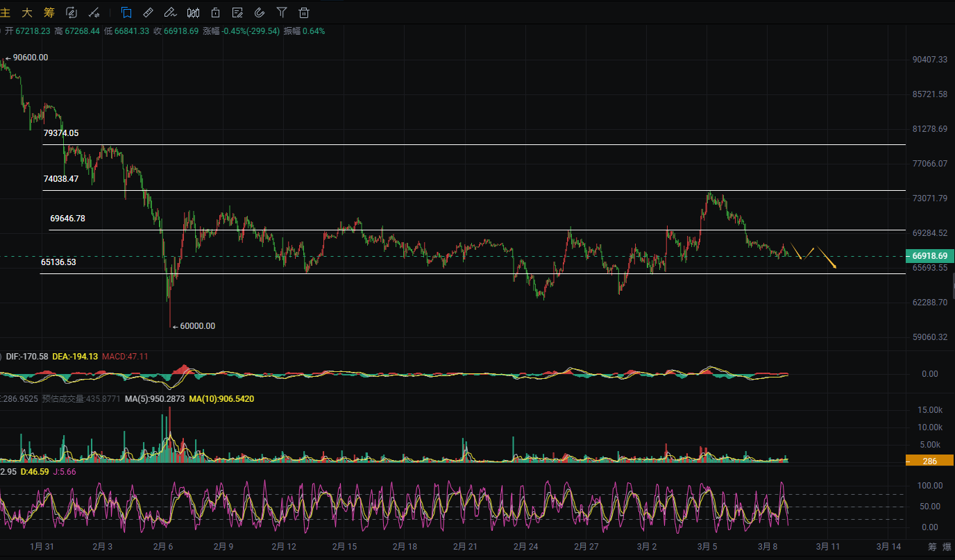Toggle the 主 indicator button

click(x=6, y=12)
